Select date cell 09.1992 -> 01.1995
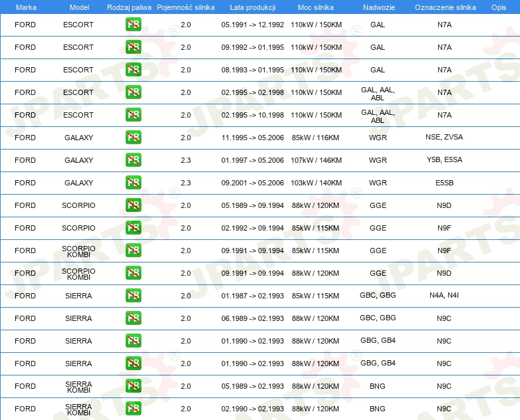520x420 pixels. (253, 47)
